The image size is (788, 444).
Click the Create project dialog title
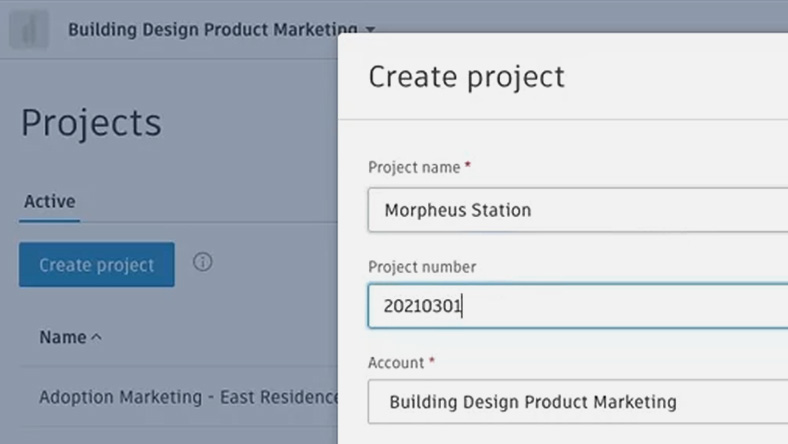click(x=466, y=77)
